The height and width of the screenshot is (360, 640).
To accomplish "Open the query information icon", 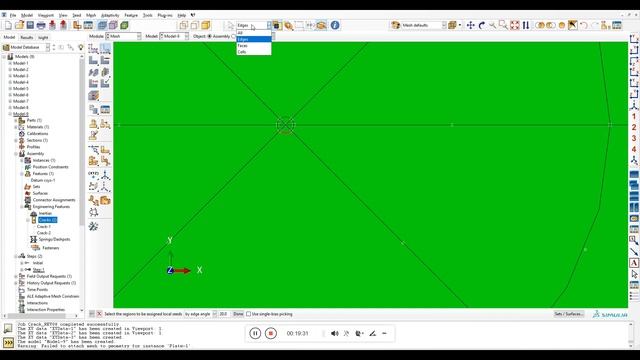I will [x=335, y=25].
